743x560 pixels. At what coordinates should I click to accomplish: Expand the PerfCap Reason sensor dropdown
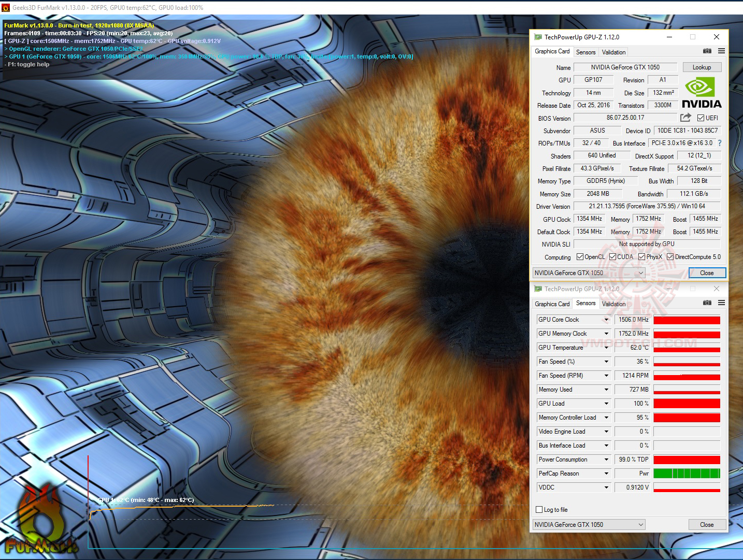coord(606,473)
